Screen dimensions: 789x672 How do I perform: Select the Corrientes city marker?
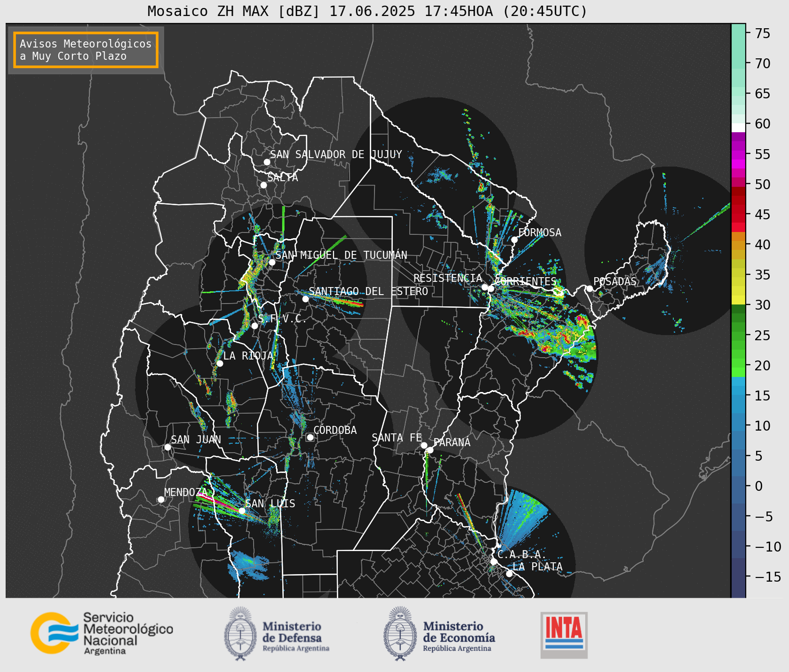coord(491,288)
